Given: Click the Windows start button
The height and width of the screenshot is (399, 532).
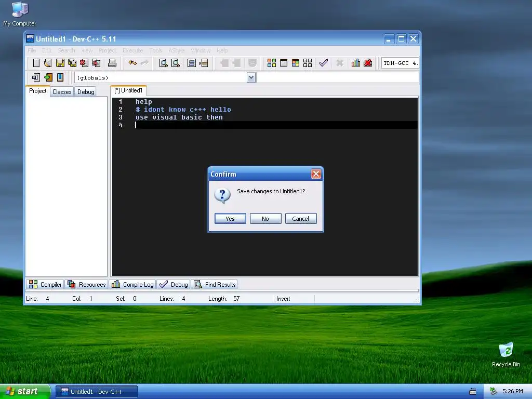Looking at the screenshot, I should (x=25, y=392).
